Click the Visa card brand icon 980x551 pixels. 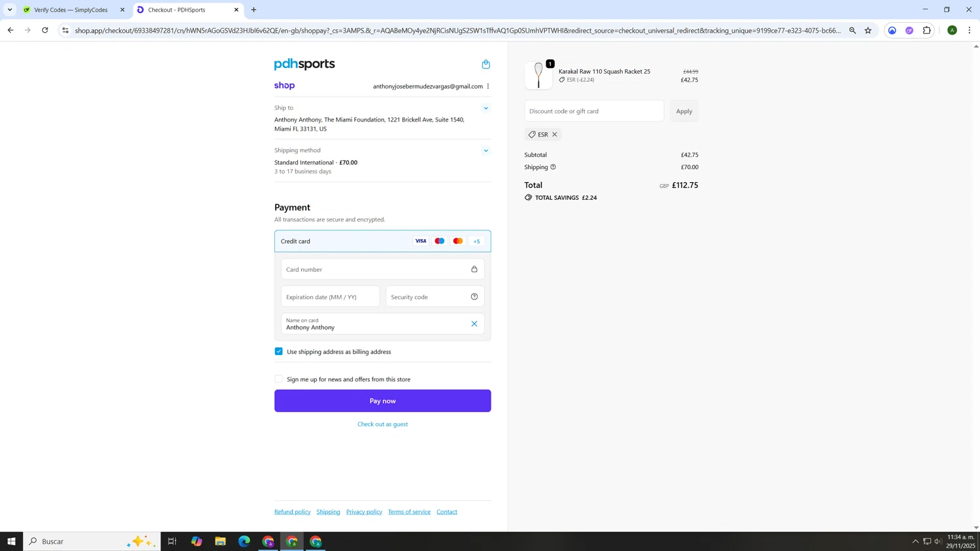421,241
